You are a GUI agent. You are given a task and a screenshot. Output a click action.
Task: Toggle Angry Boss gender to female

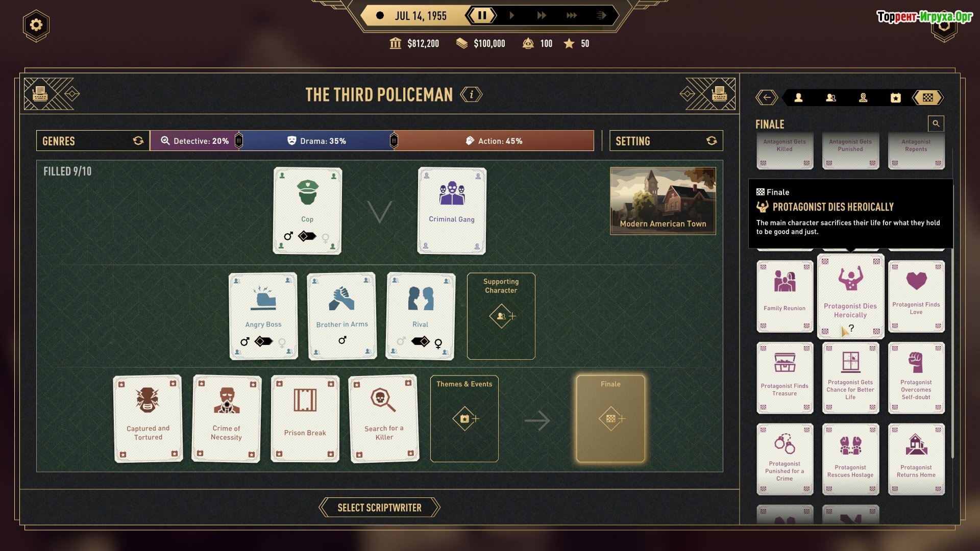pos(282,342)
